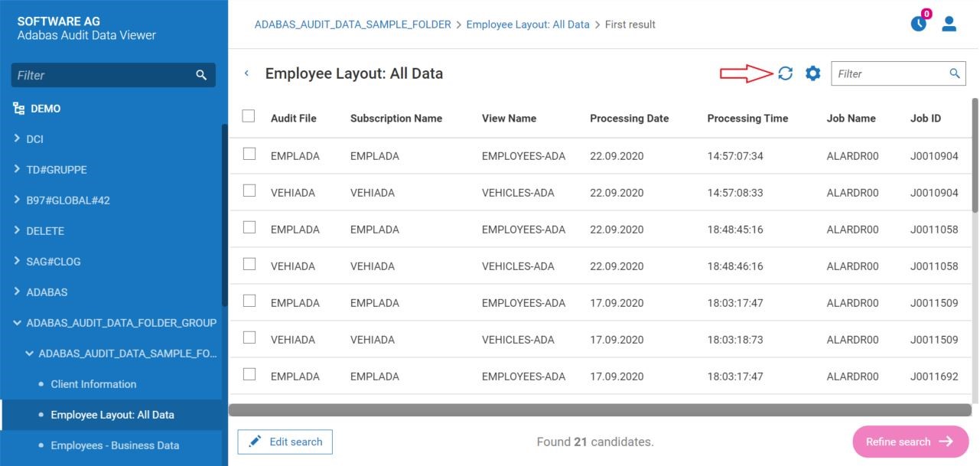Check the VEHIADA row at 18:48:46:16
The image size is (980, 466).
tap(249, 264)
